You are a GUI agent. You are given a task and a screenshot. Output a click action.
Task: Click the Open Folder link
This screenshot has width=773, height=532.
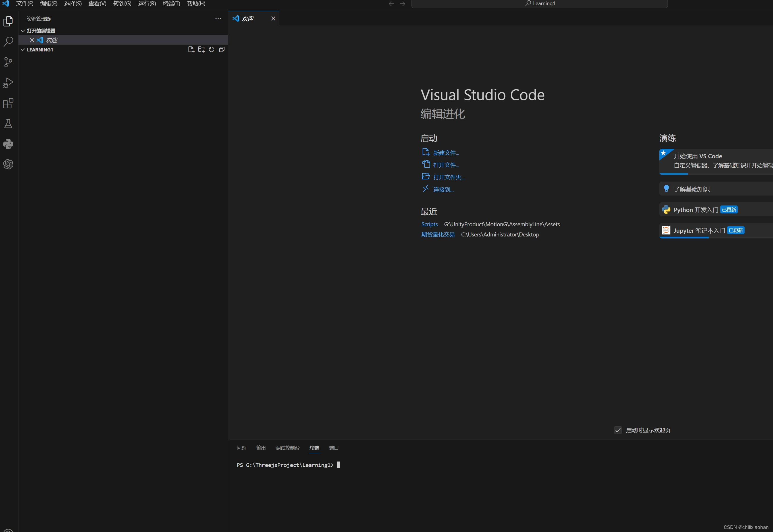[x=449, y=177]
